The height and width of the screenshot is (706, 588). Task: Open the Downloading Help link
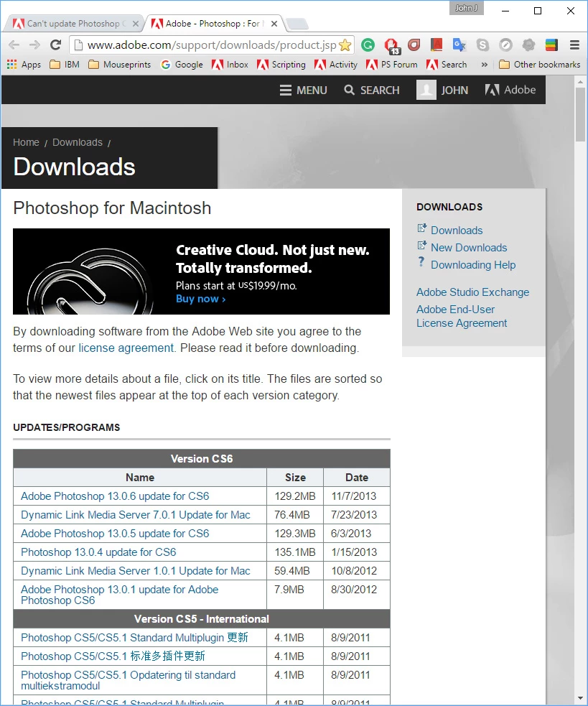click(x=473, y=265)
